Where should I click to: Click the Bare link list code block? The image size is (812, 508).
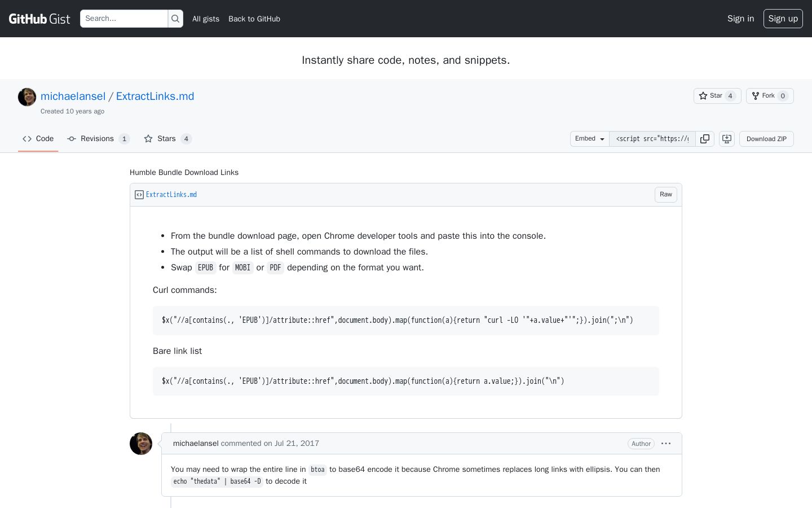pyautogui.click(x=406, y=382)
